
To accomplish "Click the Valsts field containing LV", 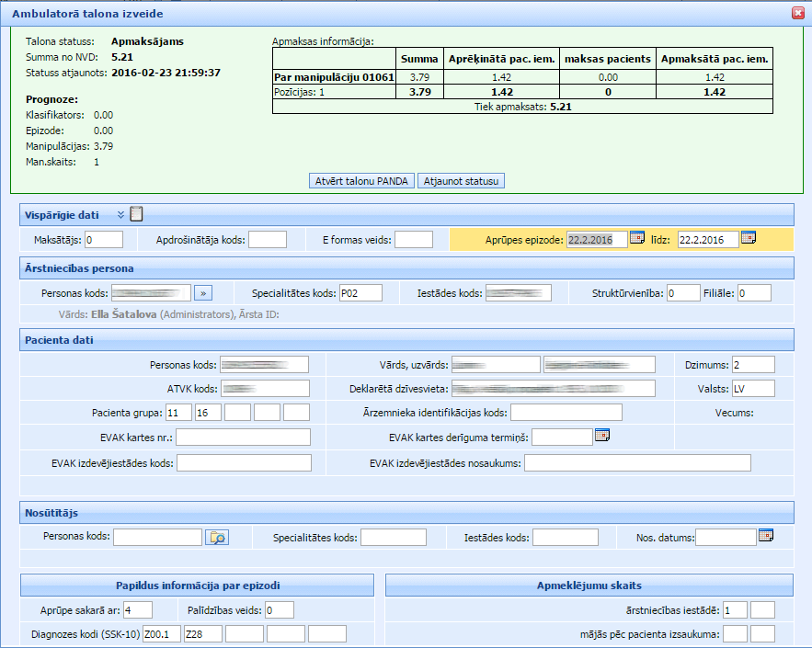I will [x=753, y=388].
